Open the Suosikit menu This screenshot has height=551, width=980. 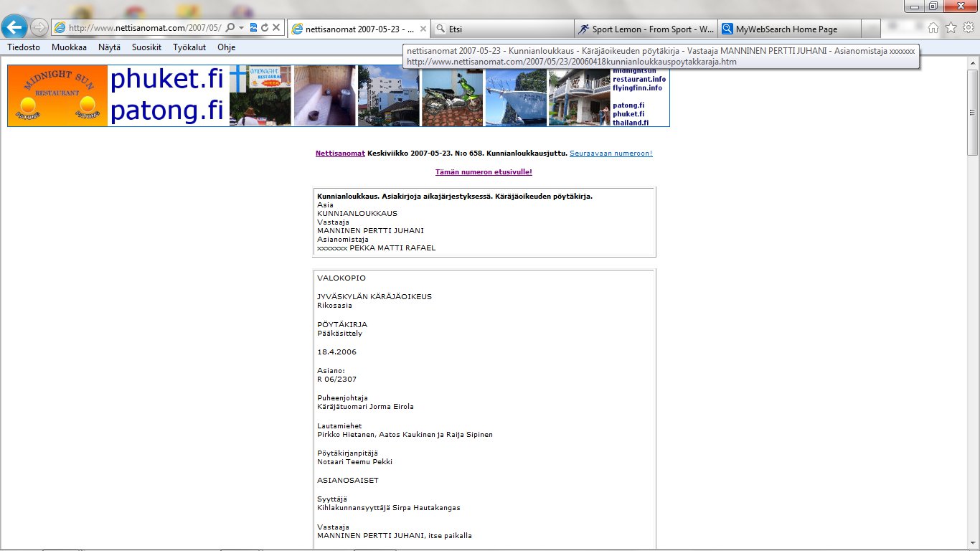click(x=146, y=47)
